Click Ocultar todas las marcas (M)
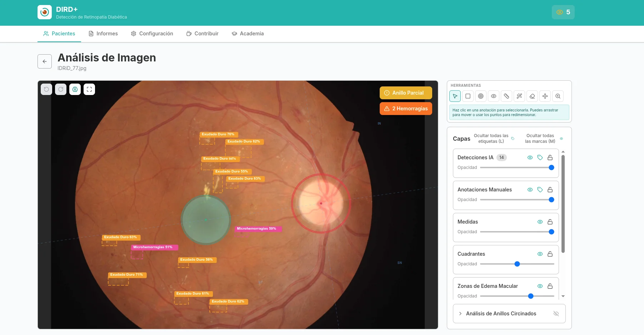The image size is (644, 335). pyautogui.click(x=540, y=139)
